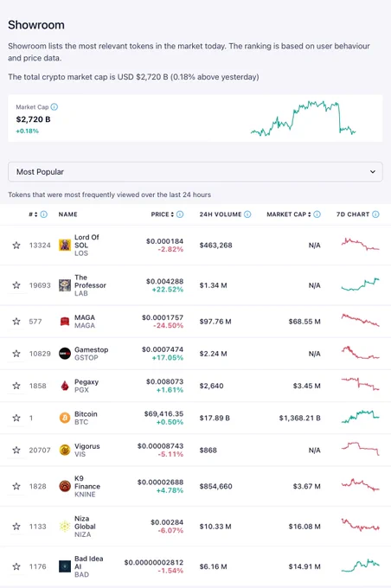Open the Lord Of SOL token logo
The height and width of the screenshot is (588, 391).
coord(65,246)
